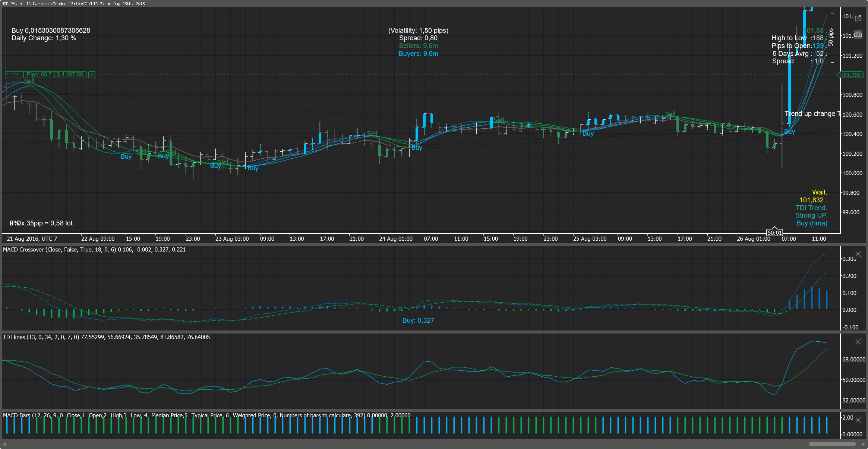Click the 'Buy (hma)' signal label
Screen dimensions: 868x449
[812, 223]
